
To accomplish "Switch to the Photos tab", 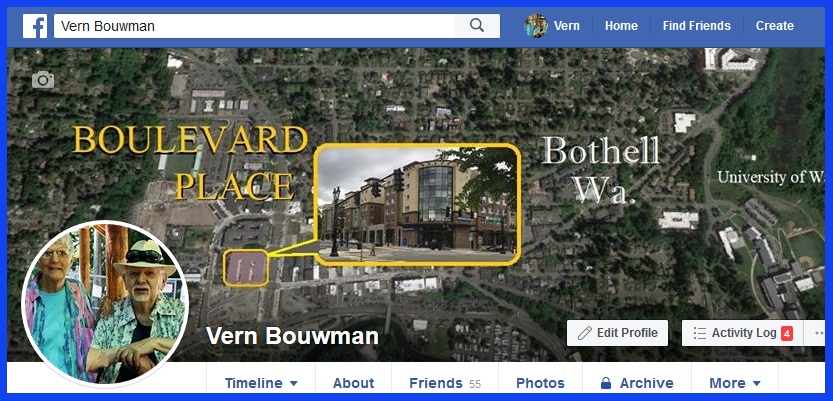I will [540, 383].
